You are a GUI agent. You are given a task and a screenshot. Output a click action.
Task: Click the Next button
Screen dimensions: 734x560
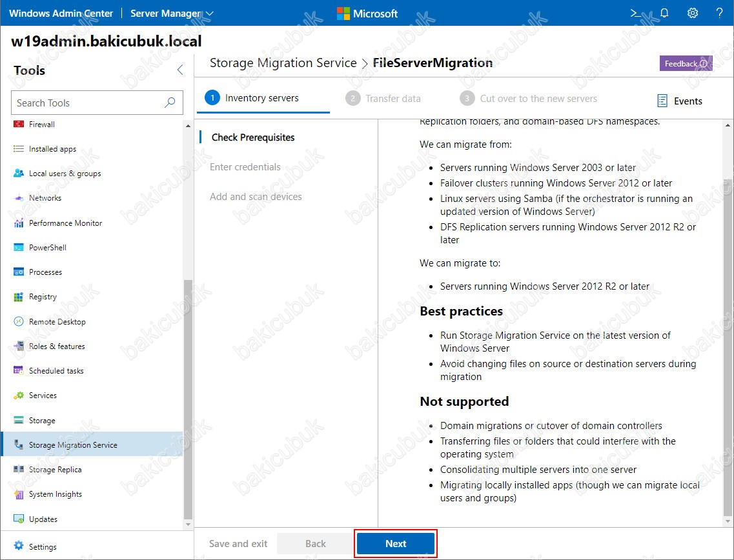point(396,544)
